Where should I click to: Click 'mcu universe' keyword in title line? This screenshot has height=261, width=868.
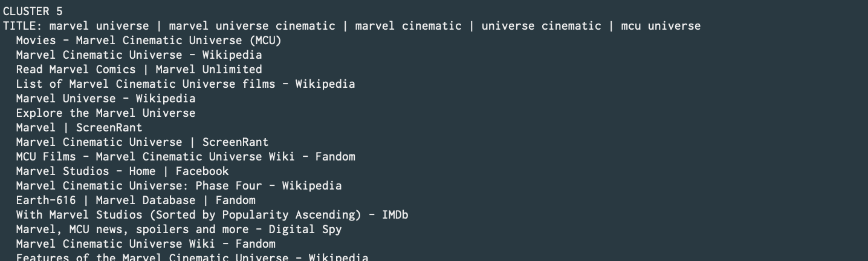click(661, 26)
